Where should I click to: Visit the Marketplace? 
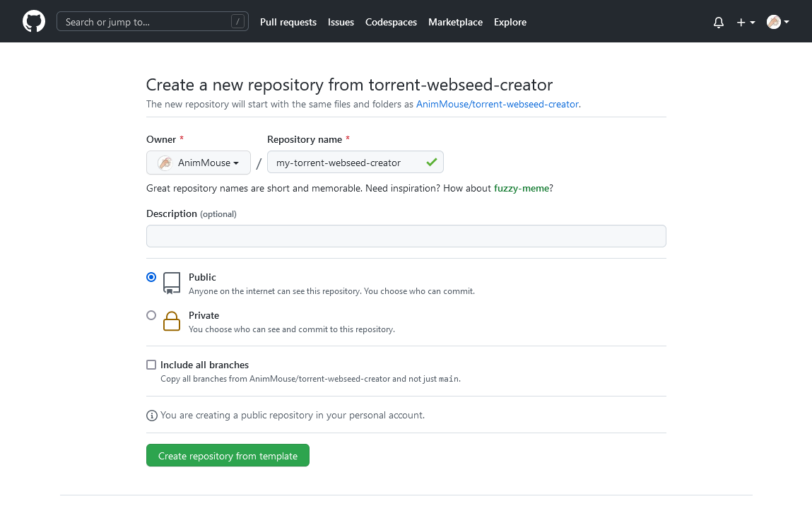point(455,22)
